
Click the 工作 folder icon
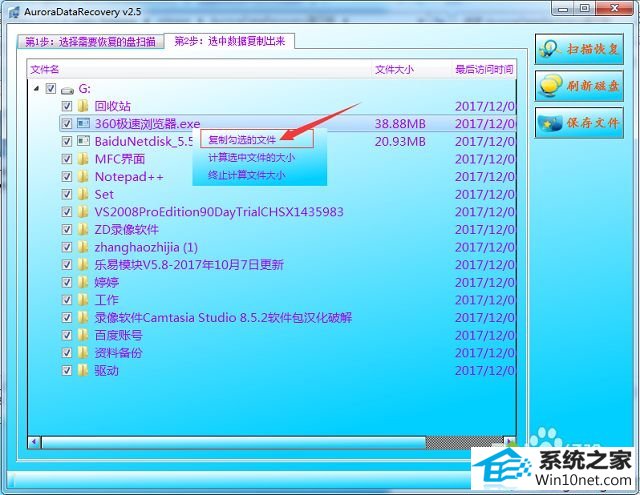click(x=83, y=300)
